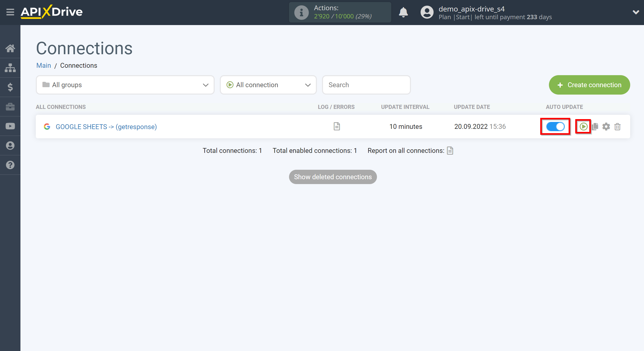The height and width of the screenshot is (351, 644).
Task: Click the log/errors document icon
Action: [337, 126]
